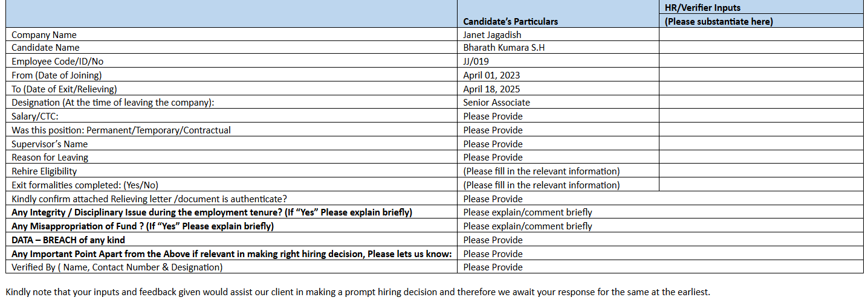The height and width of the screenshot is (303, 868).
Task: Click the Janet Jagadish company name cell
Action: coord(492,35)
